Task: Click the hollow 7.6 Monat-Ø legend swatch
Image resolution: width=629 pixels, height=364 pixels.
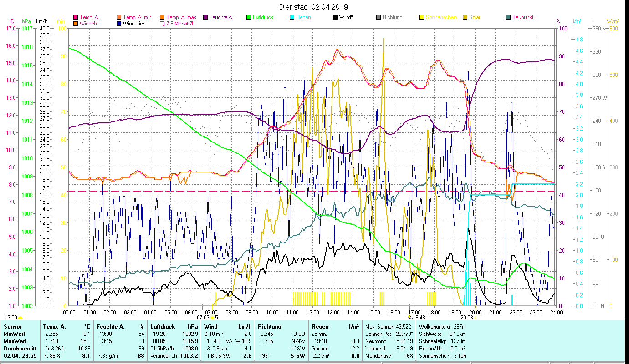Action: tap(161, 24)
